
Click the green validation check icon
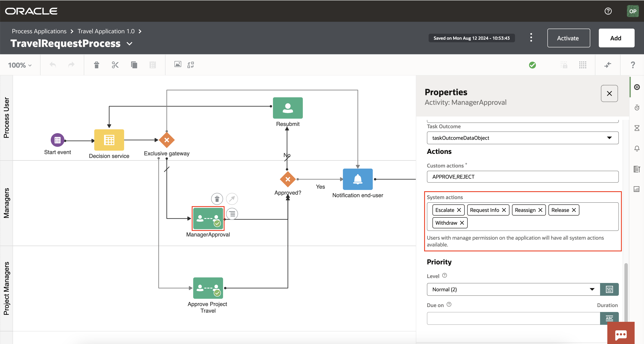532,65
